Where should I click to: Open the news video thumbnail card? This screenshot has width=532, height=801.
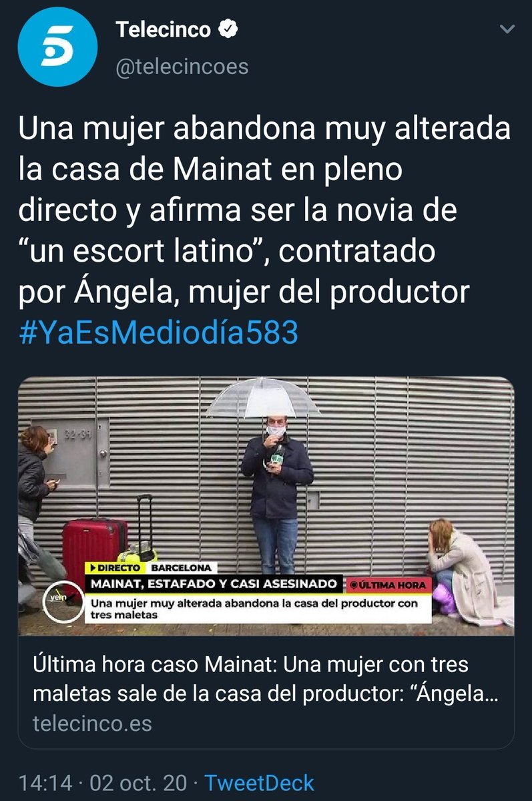pos(266,505)
